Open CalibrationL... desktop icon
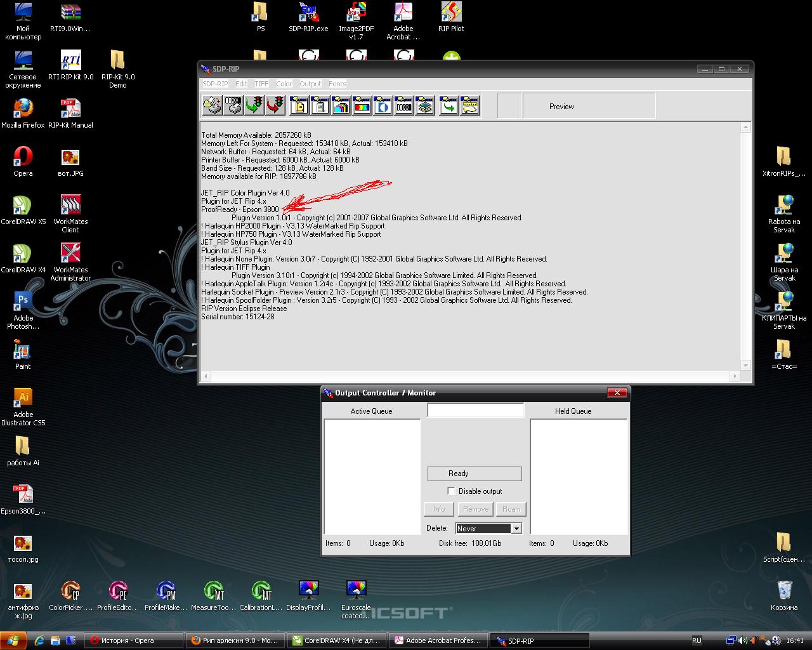This screenshot has width=812, height=650. point(261,596)
